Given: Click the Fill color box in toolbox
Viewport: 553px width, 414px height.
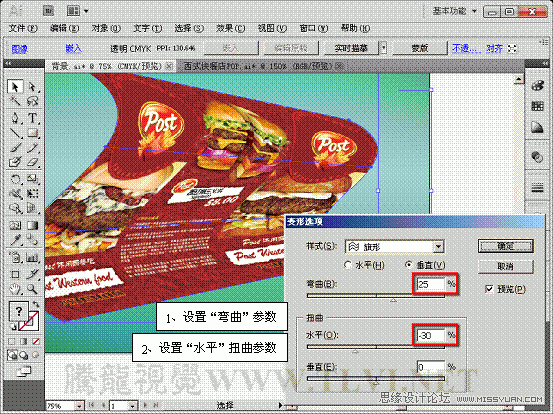Looking at the screenshot, I should point(18,312).
